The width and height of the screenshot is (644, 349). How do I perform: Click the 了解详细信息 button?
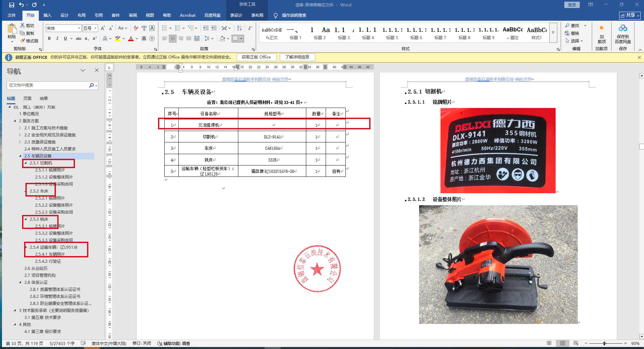(297, 57)
